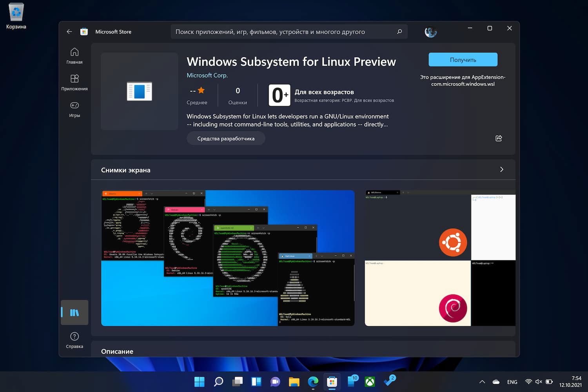
Task: Click the Microsoft Store taskbar icon
Action: pyautogui.click(x=332, y=381)
